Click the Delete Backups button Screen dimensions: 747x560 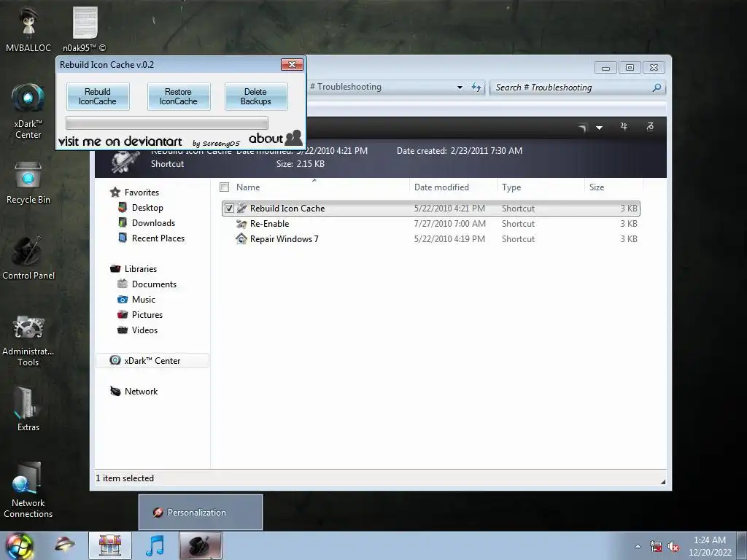click(x=256, y=97)
